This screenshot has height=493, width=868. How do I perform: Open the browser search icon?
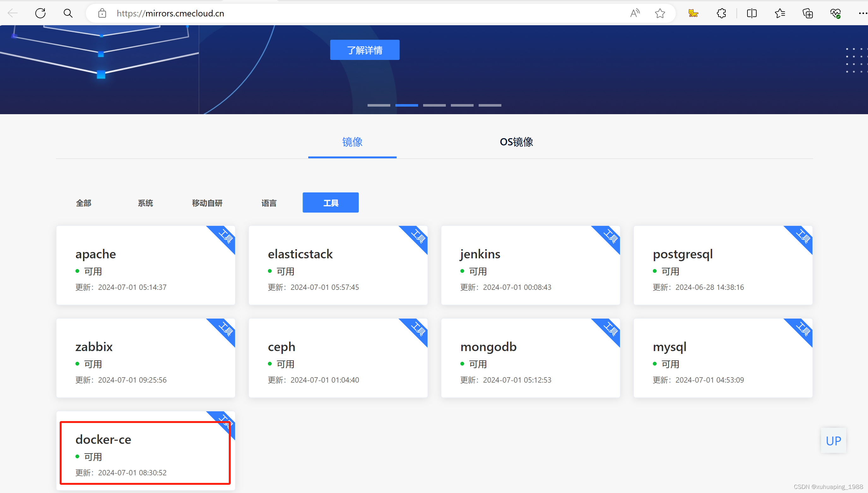pyautogui.click(x=68, y=13)
